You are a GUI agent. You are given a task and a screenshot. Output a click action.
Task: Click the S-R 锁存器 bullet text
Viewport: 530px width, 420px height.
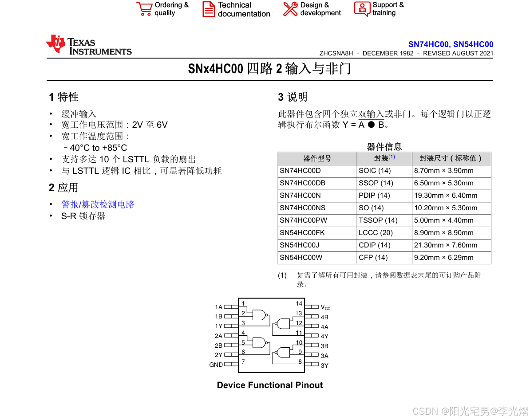83,216
